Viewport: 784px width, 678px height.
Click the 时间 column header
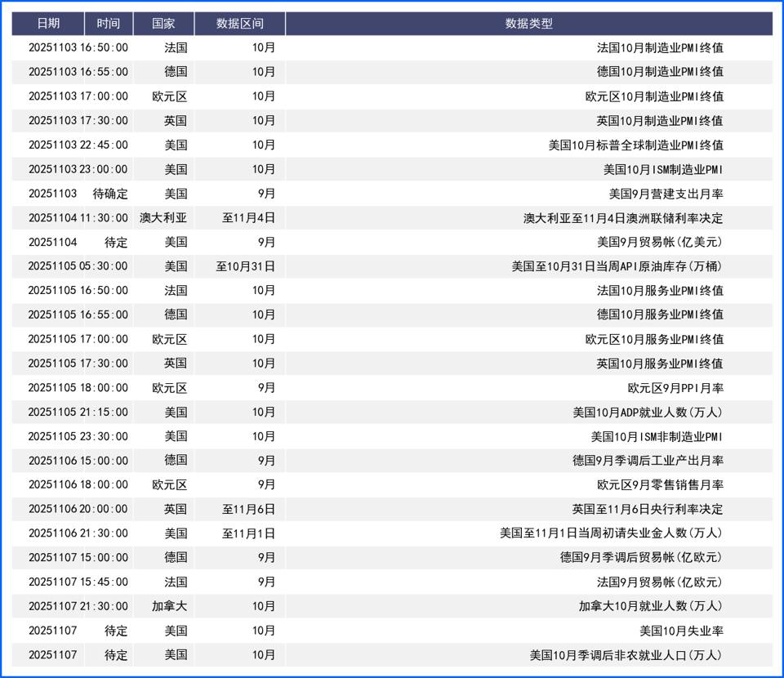pos(108,24)
